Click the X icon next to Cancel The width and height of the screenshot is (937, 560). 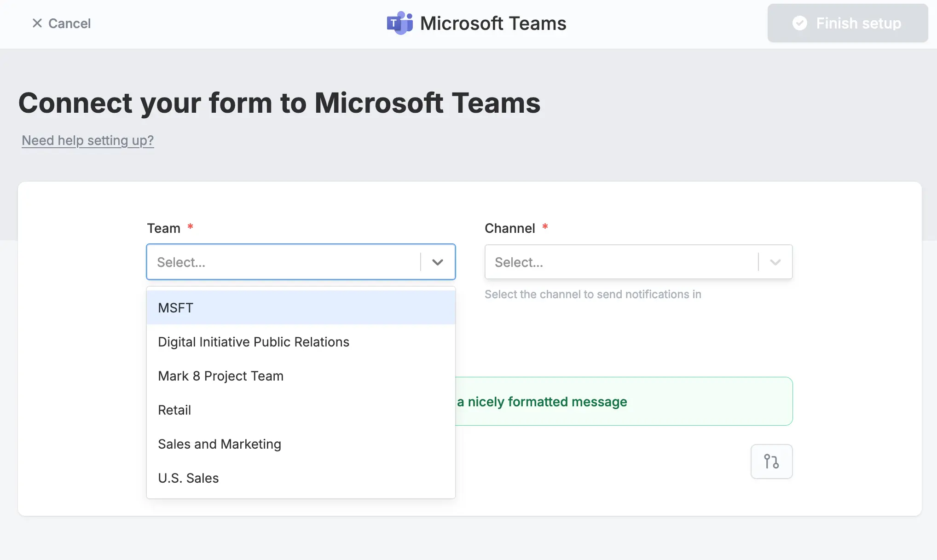point(38,23)
